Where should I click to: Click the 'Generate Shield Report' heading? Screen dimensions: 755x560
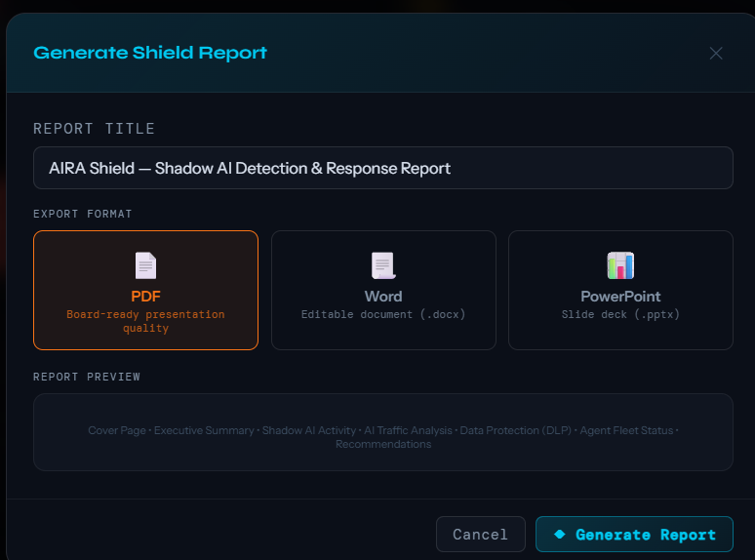(x=150, y=53)
